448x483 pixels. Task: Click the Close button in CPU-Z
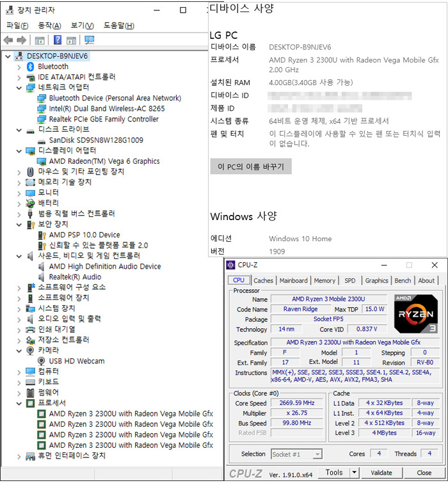coord(424,473)
